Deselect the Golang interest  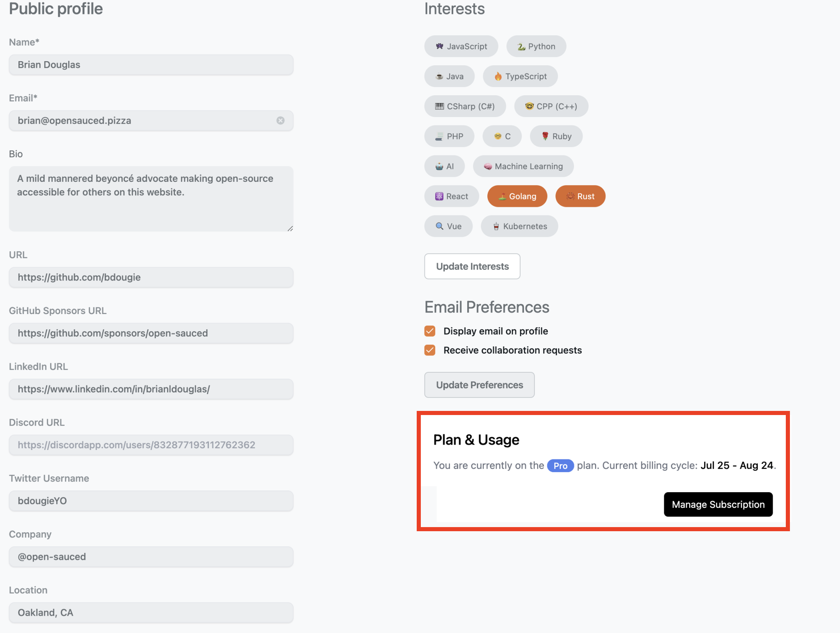[x=517, y=196]
